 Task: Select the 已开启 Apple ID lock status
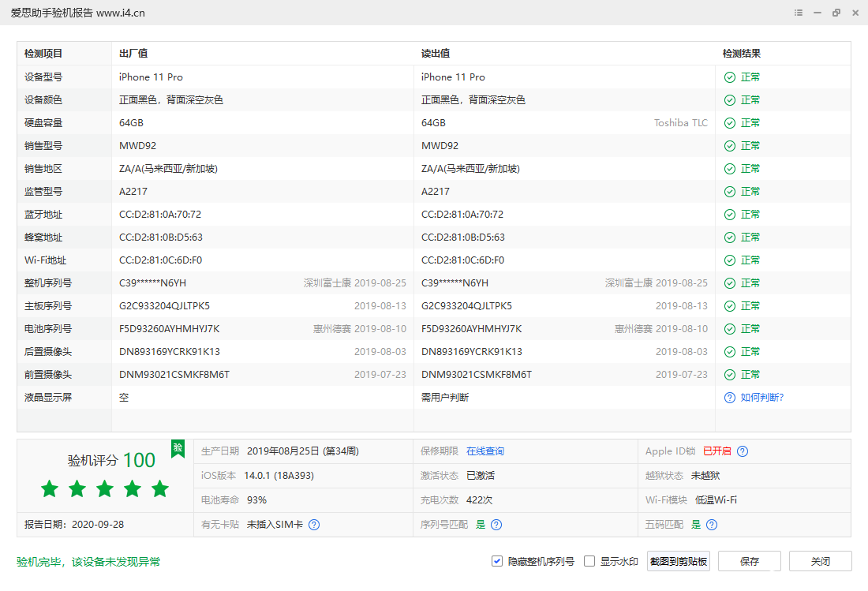pos(716,451)
